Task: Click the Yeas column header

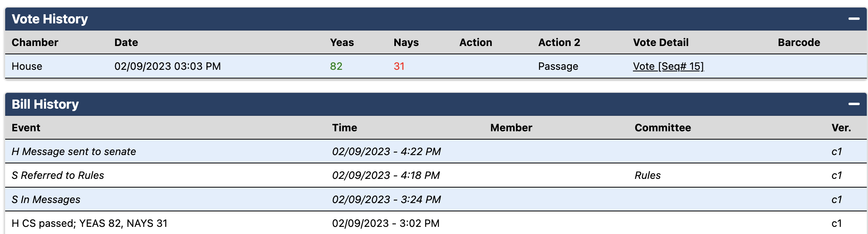Action: [342, 42]
